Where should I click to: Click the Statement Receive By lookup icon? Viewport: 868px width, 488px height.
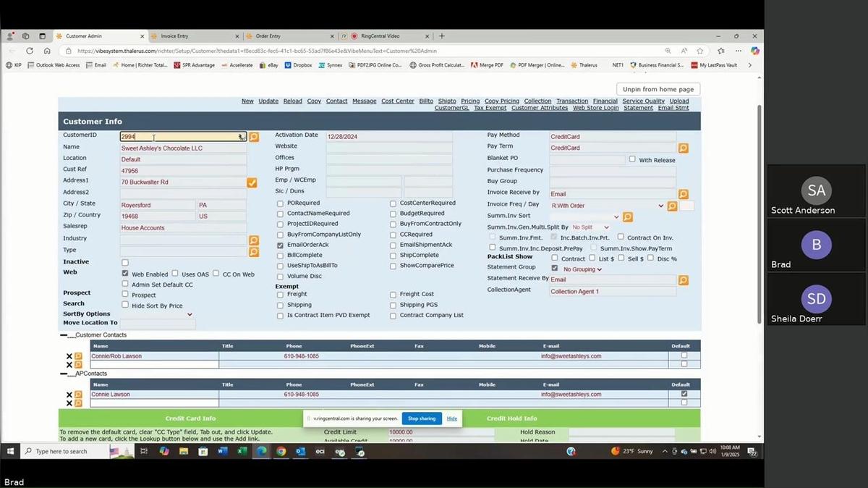683,280
